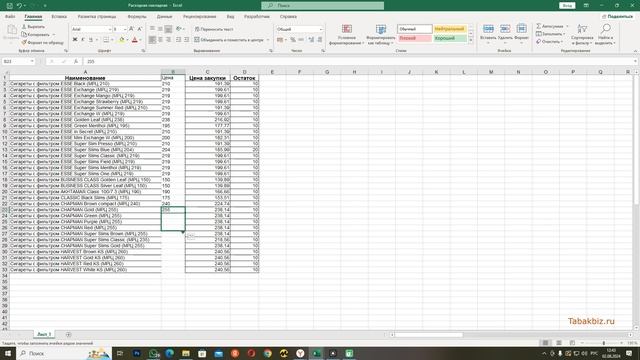Increase the cell indent
640x360 pixels.
187,40
